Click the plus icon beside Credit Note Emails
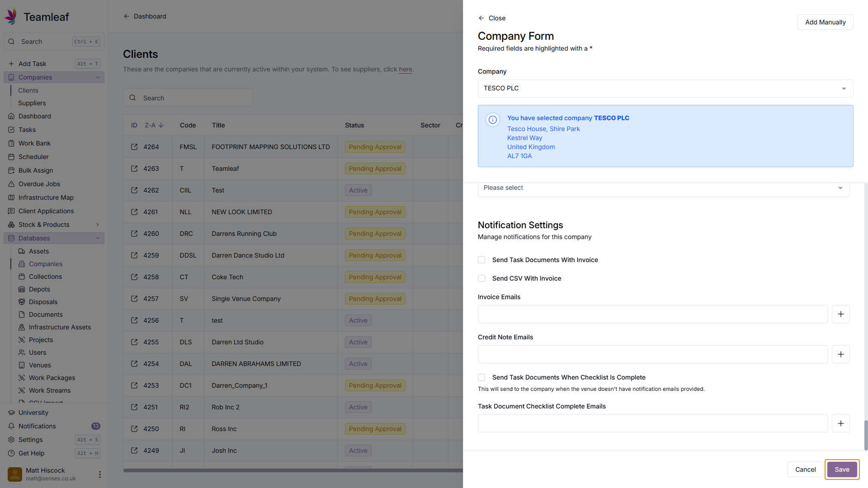The width and height of the screenshot is (868, 488). pos(840,354)
